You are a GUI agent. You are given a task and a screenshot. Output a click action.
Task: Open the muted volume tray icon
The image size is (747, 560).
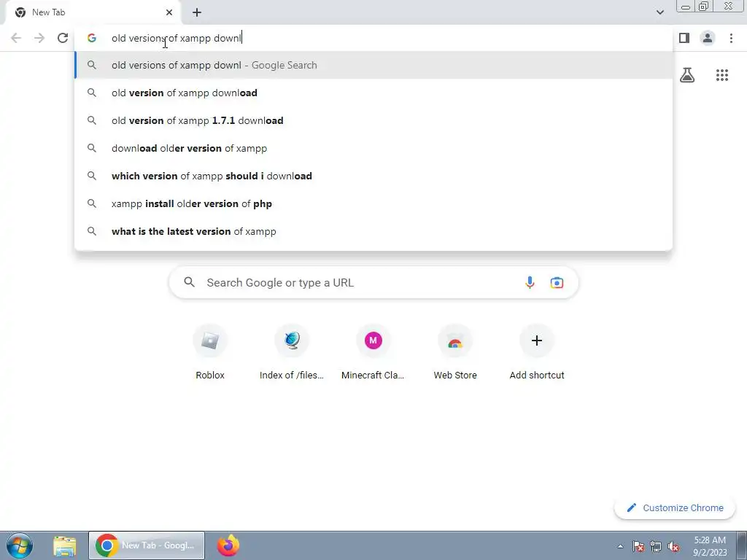(673, 546)
